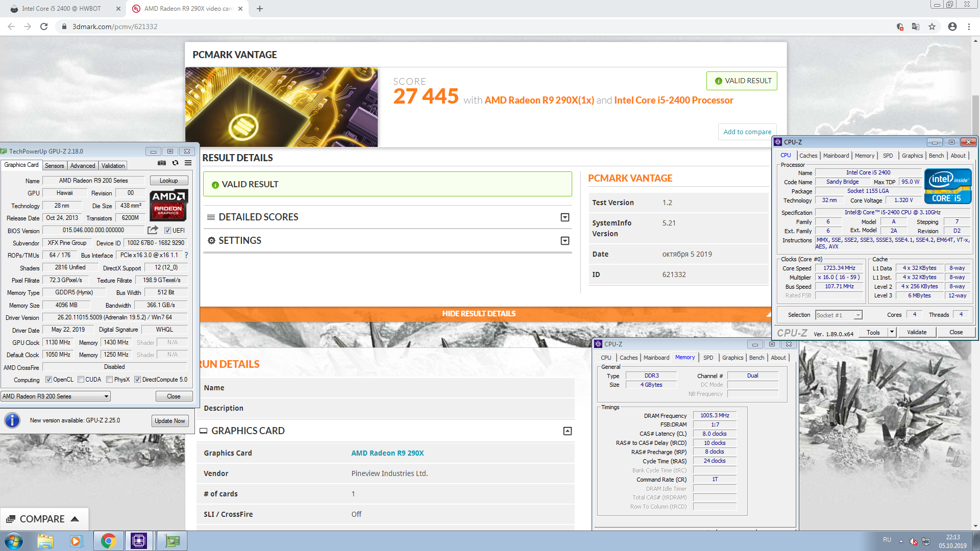Open SPD tab in lower CPU-Z window
Viewport: 980px width, 551px height.
pos(708,358)
